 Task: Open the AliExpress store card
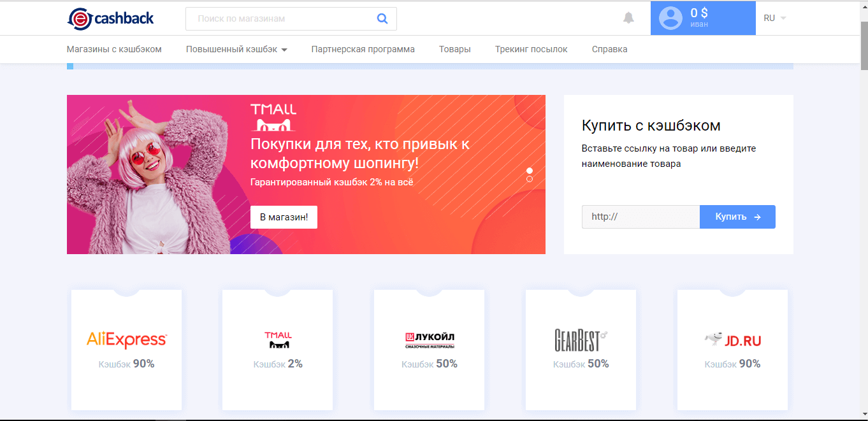[126, 349]
